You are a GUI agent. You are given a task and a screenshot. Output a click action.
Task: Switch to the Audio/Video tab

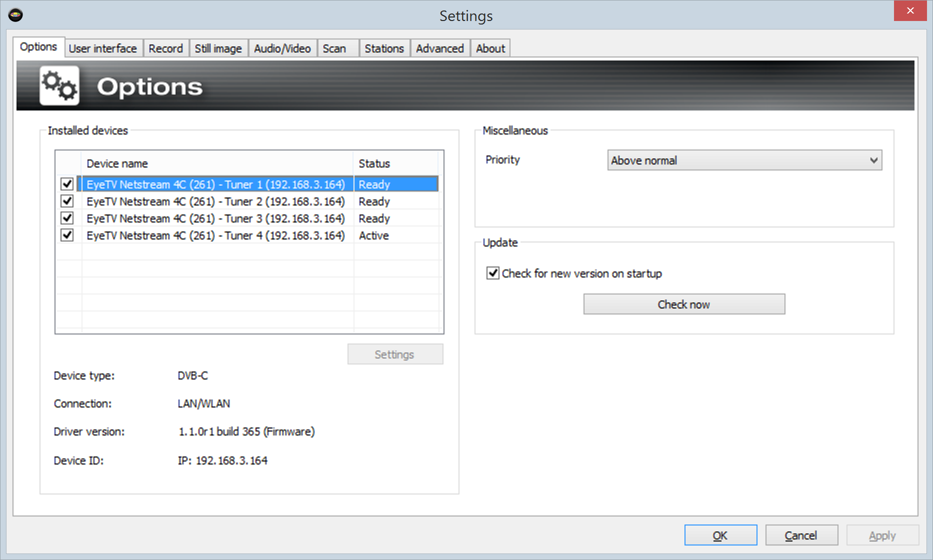[x=282, y=48]
